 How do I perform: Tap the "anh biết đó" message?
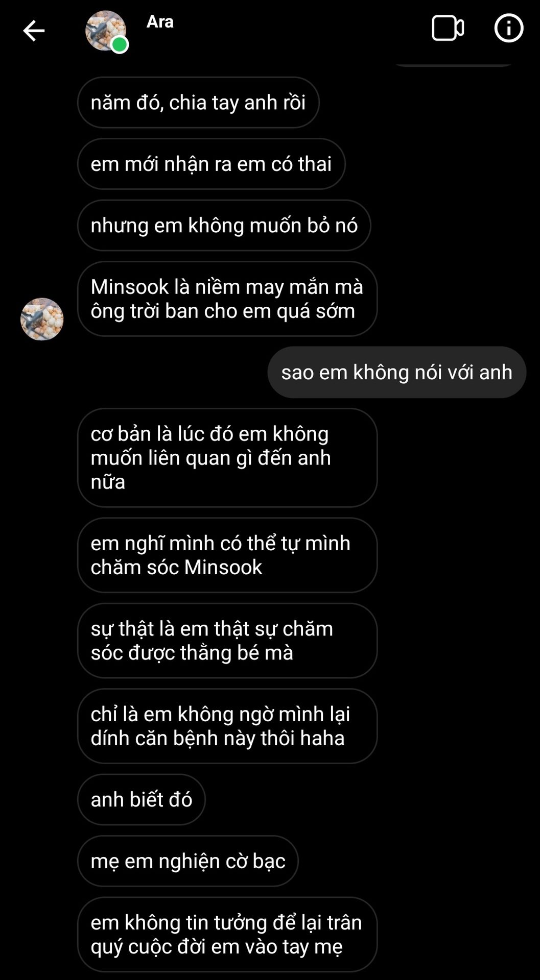click(142, 799)
